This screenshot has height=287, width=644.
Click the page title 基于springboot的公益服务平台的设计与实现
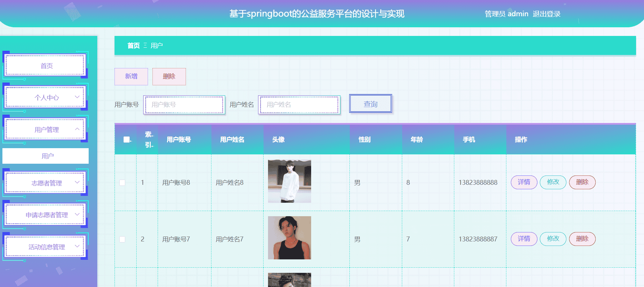(317, 14)
